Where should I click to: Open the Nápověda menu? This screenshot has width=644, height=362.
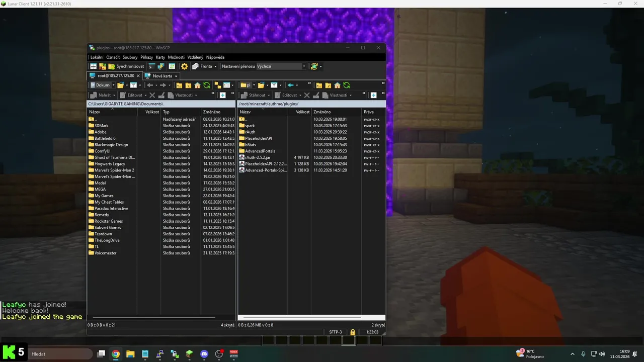(x=215, y=57)
